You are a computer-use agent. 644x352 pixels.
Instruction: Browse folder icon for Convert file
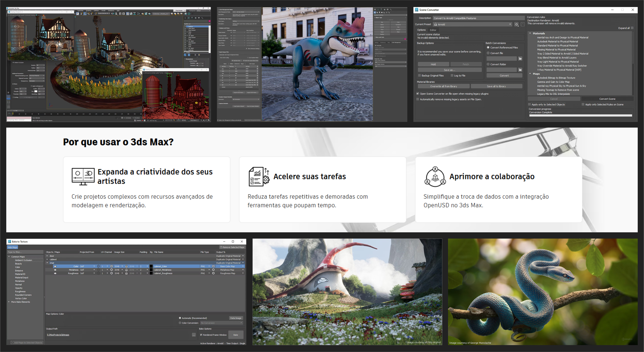click(x=520, y=59)
